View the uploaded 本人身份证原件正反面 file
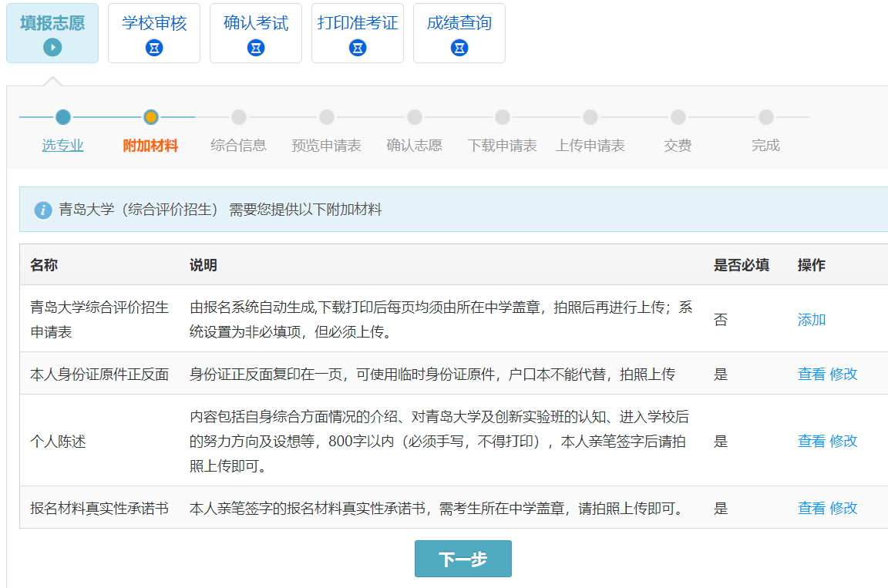This screenshot has width=888, height=588. [x=811, y=375]
